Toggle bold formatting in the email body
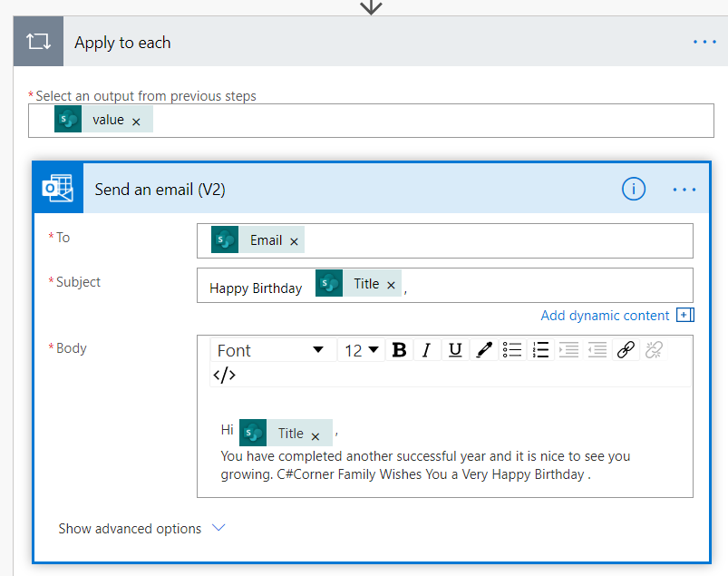Screen dimensions: 728x576 coord(399,349)
